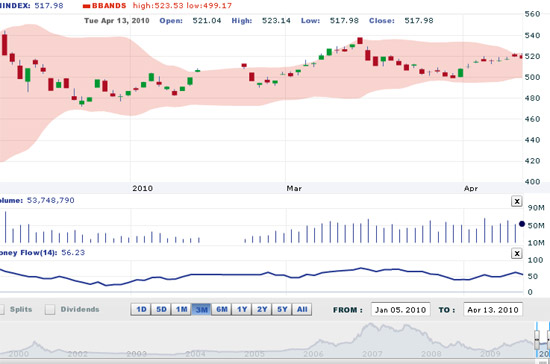Click the BBANDS indicator legend
Screen dimensions: 550x364
pos(109,6)
